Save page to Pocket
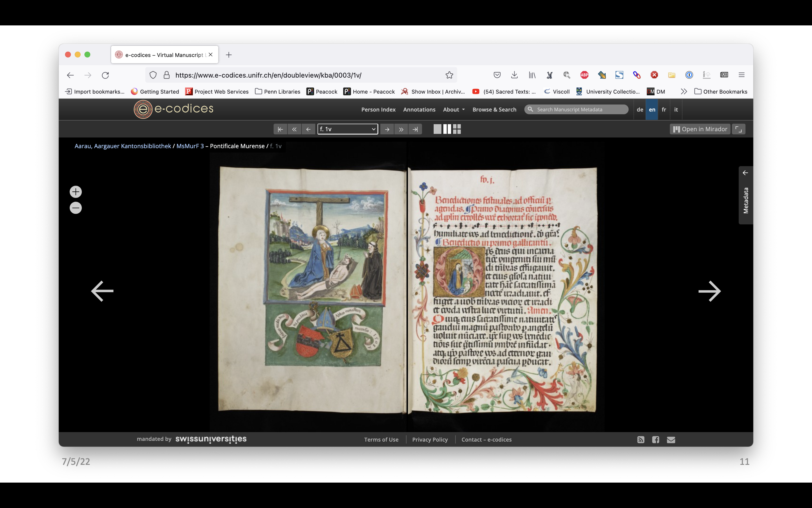 click(497, 75)
